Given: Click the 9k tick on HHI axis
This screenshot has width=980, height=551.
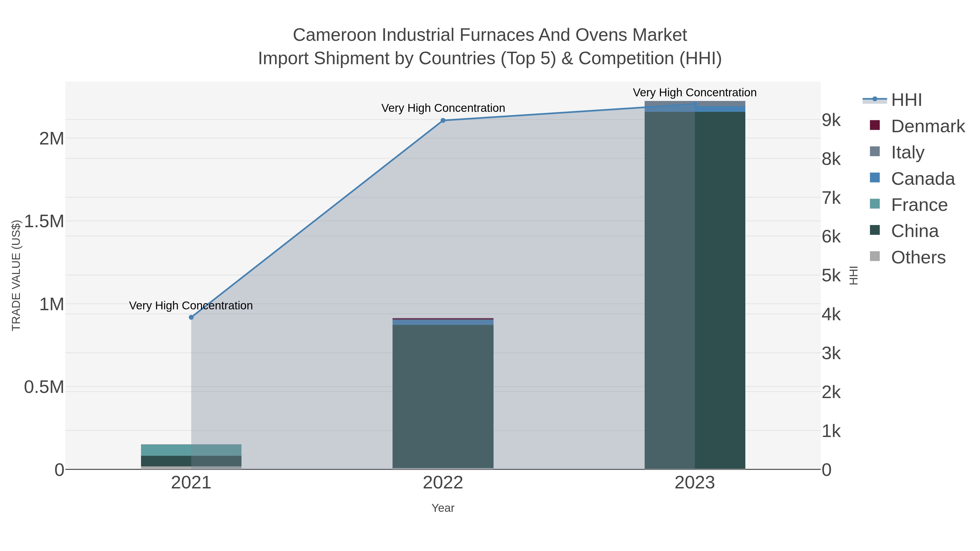Looking at the screenshot, I should coord(831,120).
